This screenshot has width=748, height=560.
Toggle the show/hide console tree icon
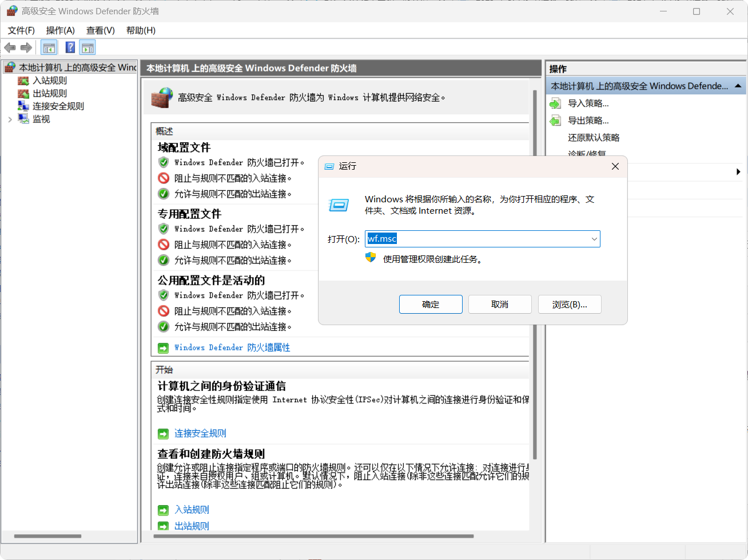[49, 47]
